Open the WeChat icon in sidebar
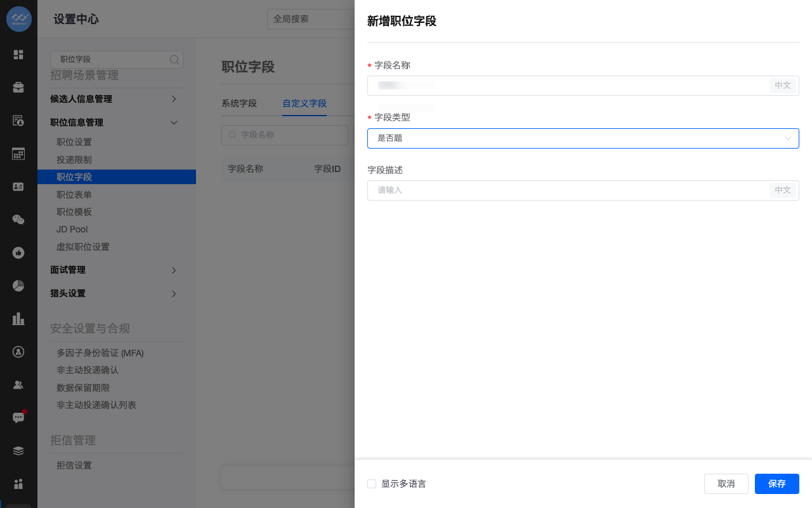812x508 pixels. click(18, 220)
